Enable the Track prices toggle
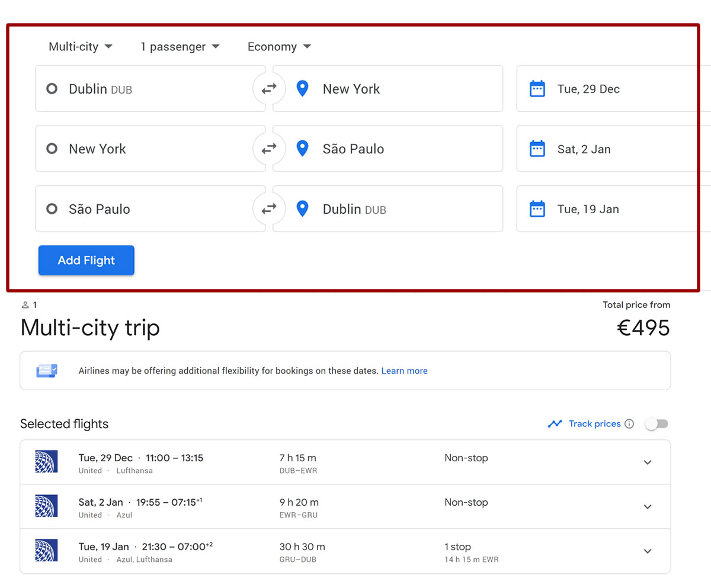 pos(656,424)
